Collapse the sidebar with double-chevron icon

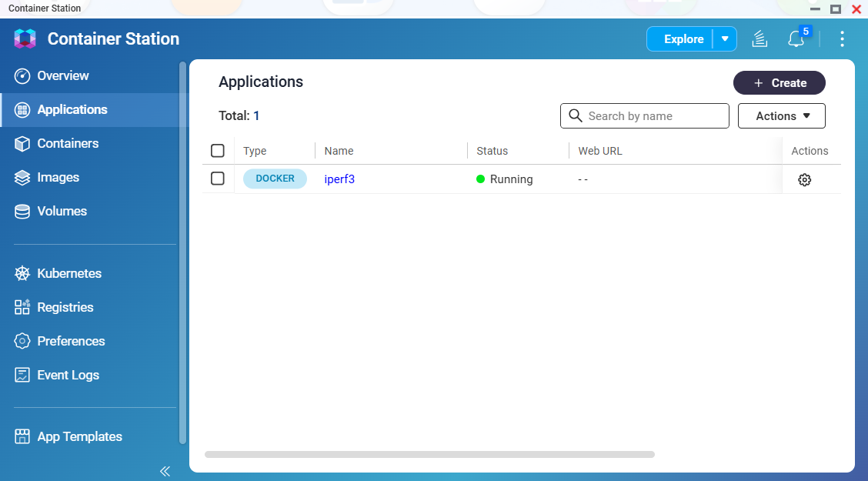pyautogui.click(x=165, y=471)
